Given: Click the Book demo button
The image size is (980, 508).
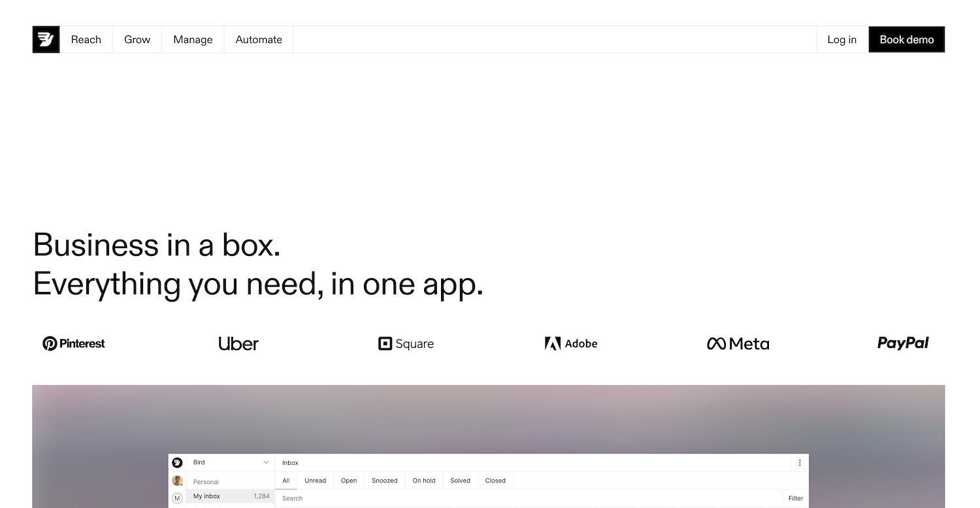Looking at the screenshot, I should tap(907, 39).
